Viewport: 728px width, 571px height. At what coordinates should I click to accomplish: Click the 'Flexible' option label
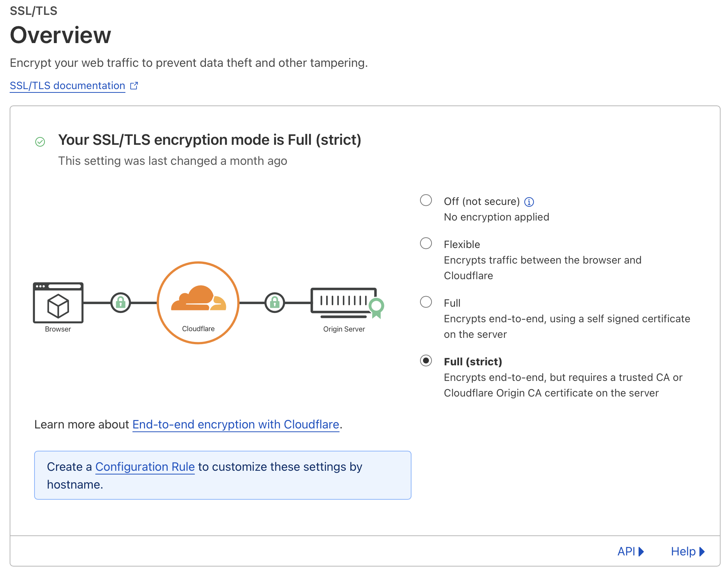462,245
